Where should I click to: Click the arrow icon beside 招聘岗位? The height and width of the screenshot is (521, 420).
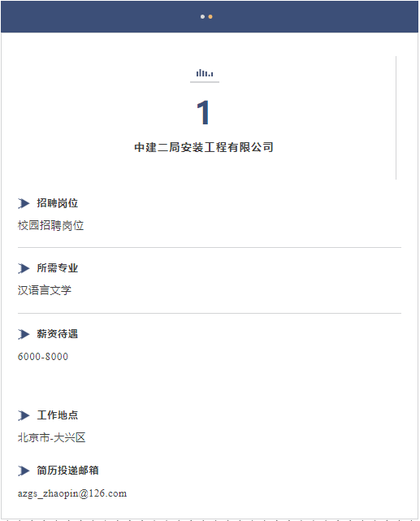click(24, 203)
